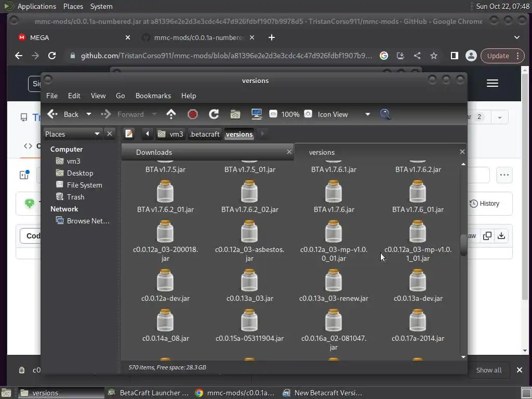532x399 pixels.
Task: Open File System in Places sidebar
Action: [x=84, y=185]
